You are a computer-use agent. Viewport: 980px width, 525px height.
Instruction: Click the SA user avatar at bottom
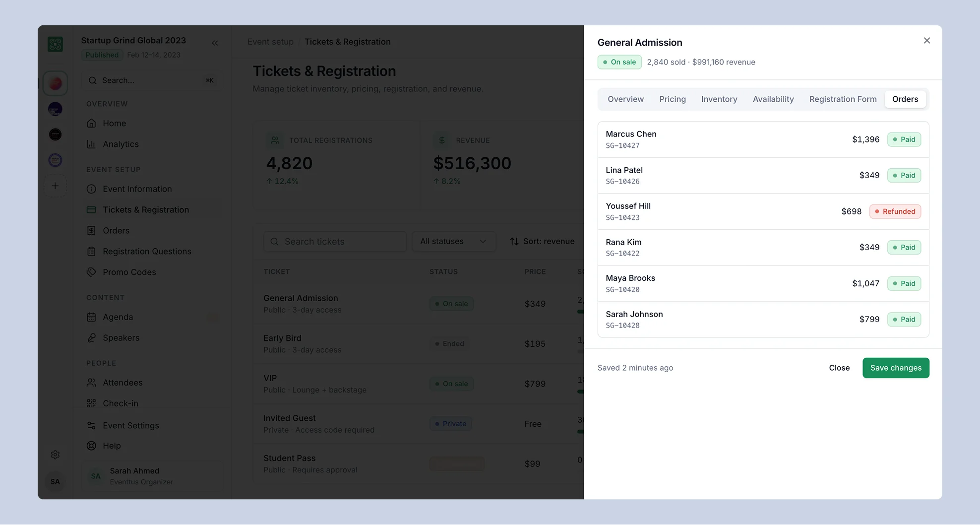55,481
